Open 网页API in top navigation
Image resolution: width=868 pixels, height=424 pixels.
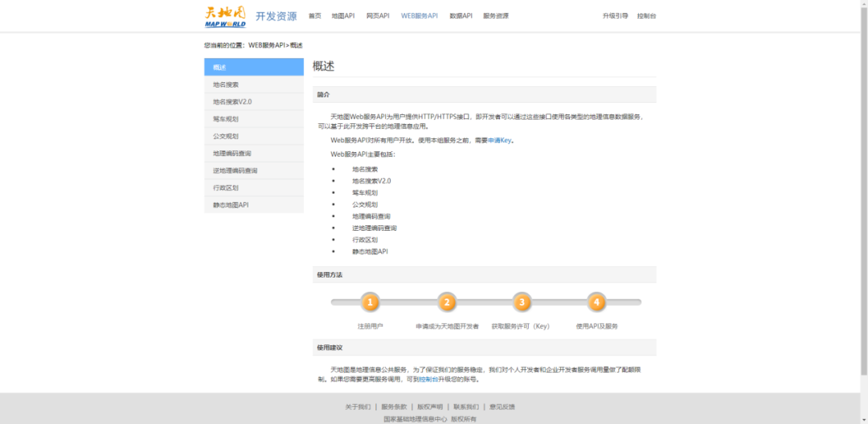(378, 16)
